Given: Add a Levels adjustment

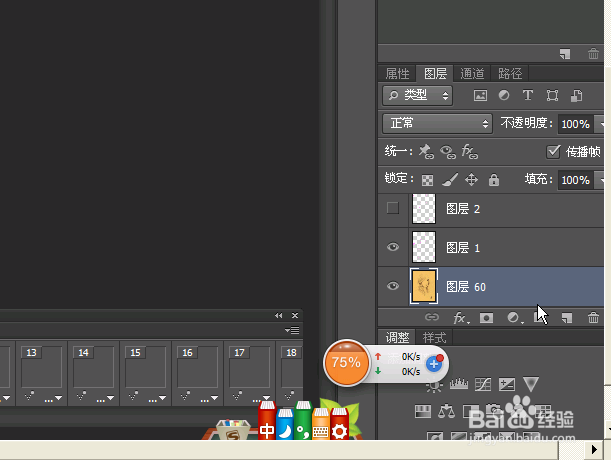Looking at the screenshot, I should click(459, 384).
